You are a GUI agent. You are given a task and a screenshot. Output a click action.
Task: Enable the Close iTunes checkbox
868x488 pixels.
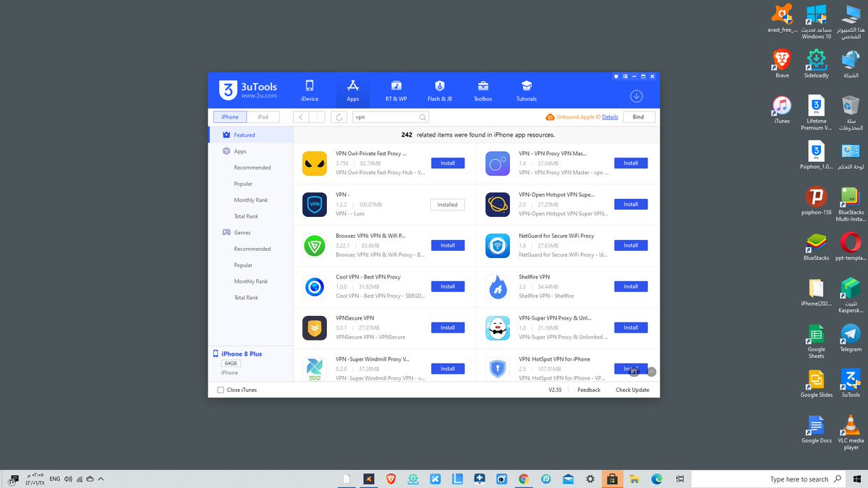click(x=221, y=390)
